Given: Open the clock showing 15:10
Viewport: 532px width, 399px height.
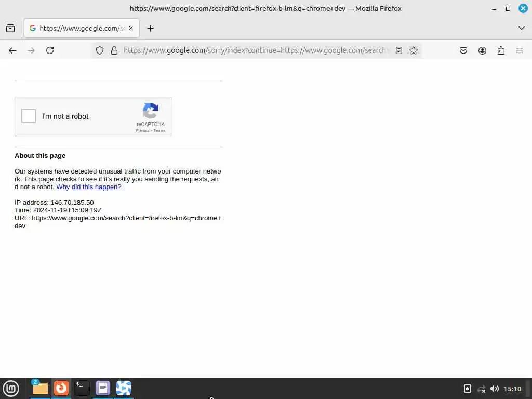Looking at the screenshot, I should tap(512, 389).
